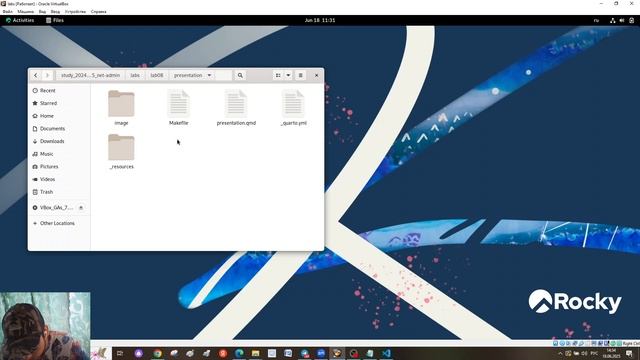Open GNOME Activities overview
The image size is (640, 360).
[x=20, y=20]
